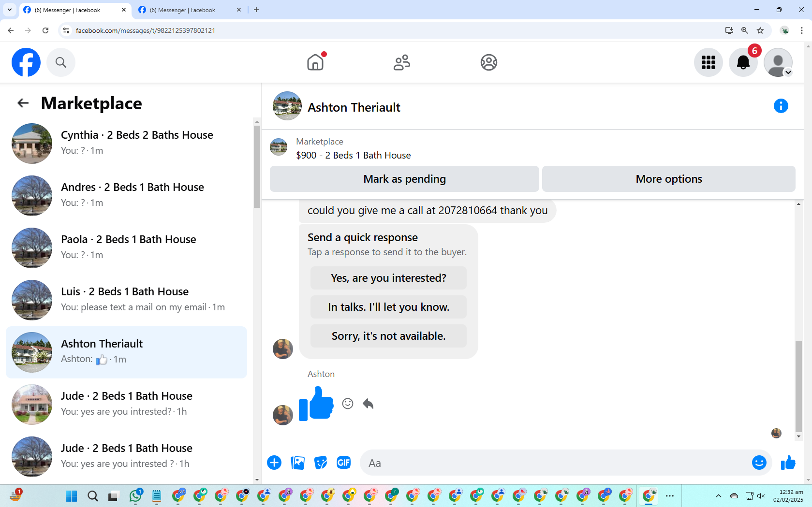Screen dimensions: 812x507
Task: Open Paola 2 Beds 1 Bath House chat
Action: [127, 247]
